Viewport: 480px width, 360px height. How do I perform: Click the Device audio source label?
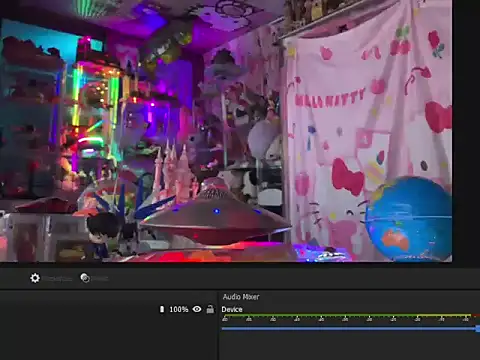tap(232, 309)
